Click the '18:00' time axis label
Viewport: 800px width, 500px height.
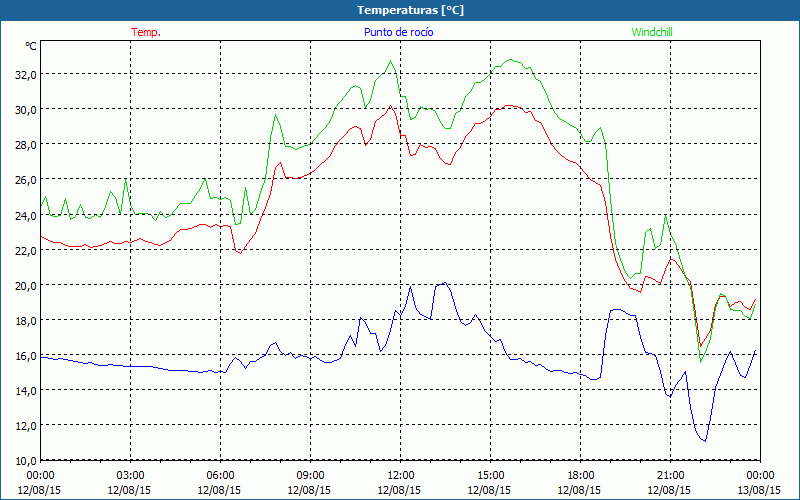pyautogui.click(x=580, y=476)
